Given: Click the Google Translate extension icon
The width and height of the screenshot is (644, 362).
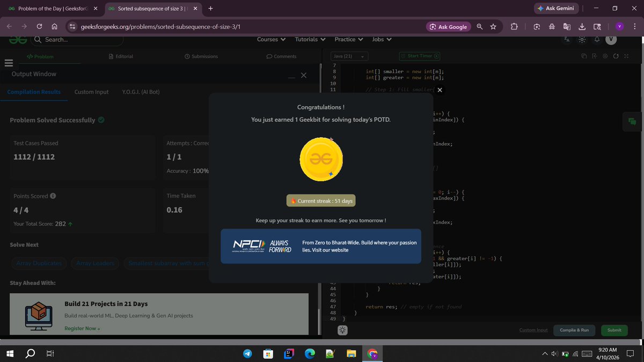Looking at the screenshot, I should click(567, 27).
